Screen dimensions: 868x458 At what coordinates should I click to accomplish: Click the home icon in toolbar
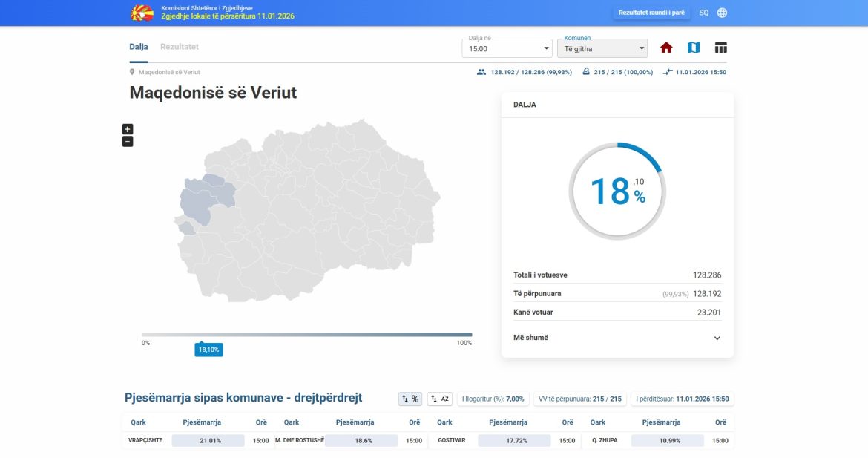pyautogui.click(x=666, y=48)
